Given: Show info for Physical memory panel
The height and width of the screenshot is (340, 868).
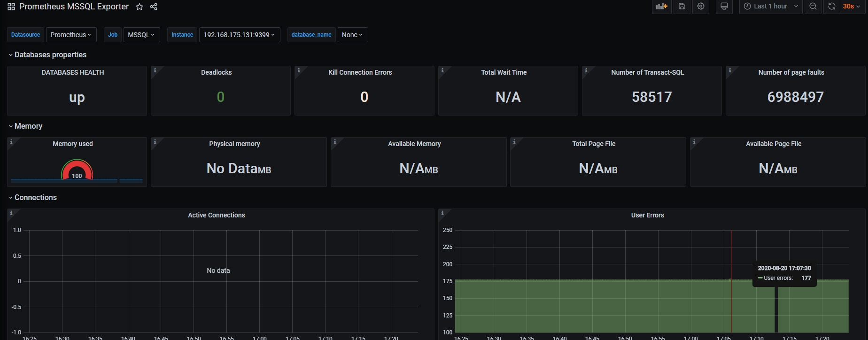Looking at the screenshot, I should click(155, 142).
